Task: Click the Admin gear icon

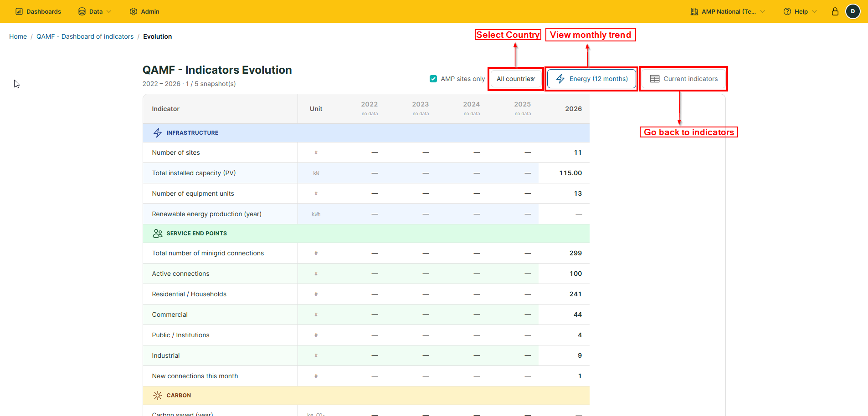Action: [134, 11]
